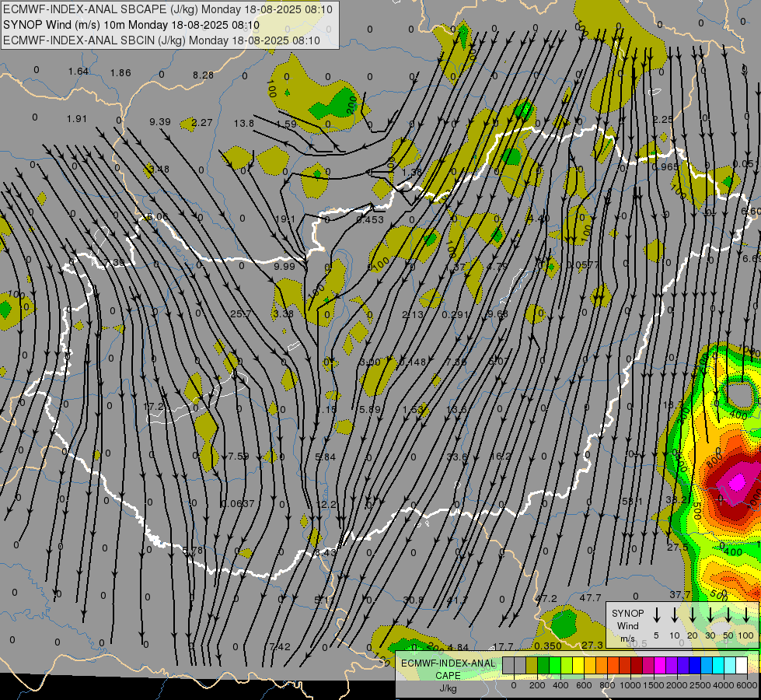
Task: Click the '1500' tick label on CAPE scale
Action: [654, 685]
